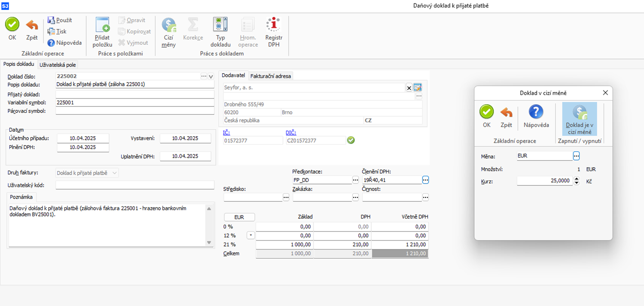This screenshot has width=644, height=306.
Task: Open the Typ dokladu tool
Action: (221, 32)
